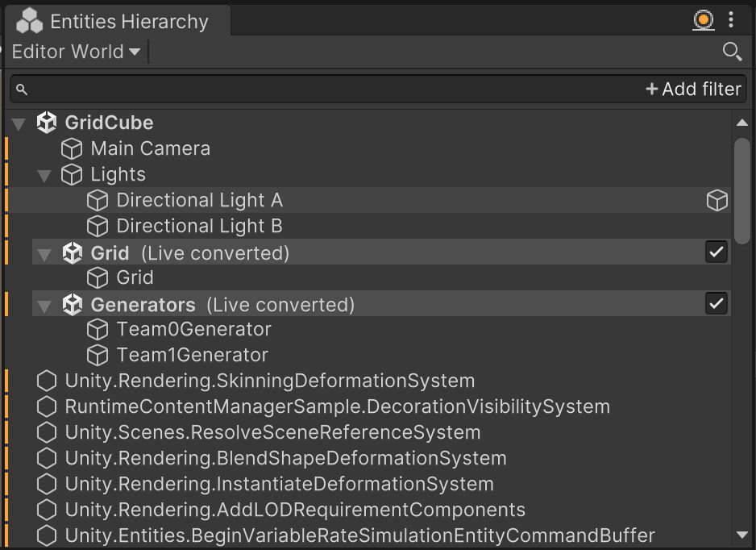Open the Editor World dropdown
This screenshot has width=756, height=550.
(x=76, y=52)
